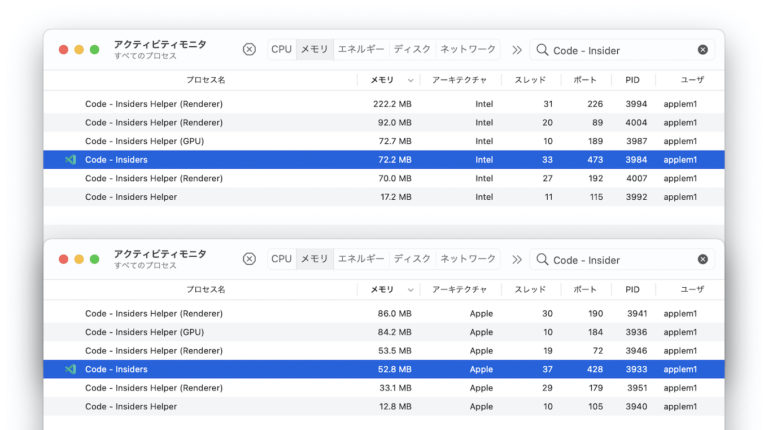Sort by アーキテクチャ column in lower window
This screenshot has width=768, height=430.
pyautogui.click(x=459, y=289)
